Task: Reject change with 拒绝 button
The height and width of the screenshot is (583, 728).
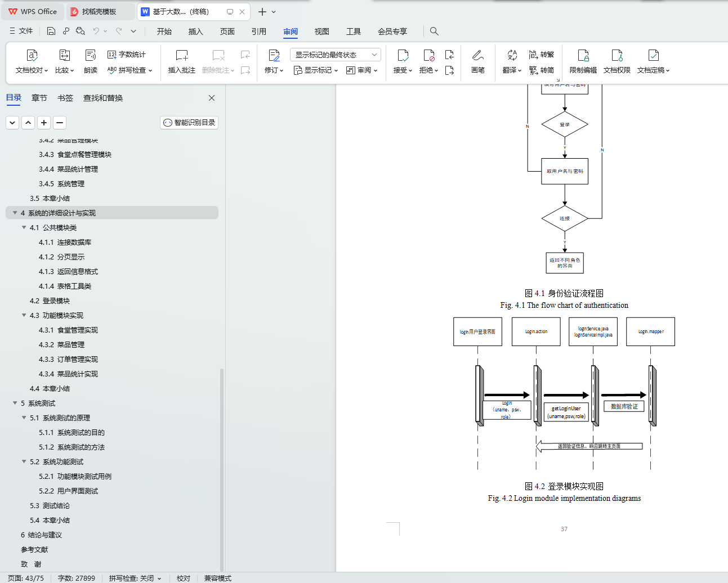Action: [428, 62]
